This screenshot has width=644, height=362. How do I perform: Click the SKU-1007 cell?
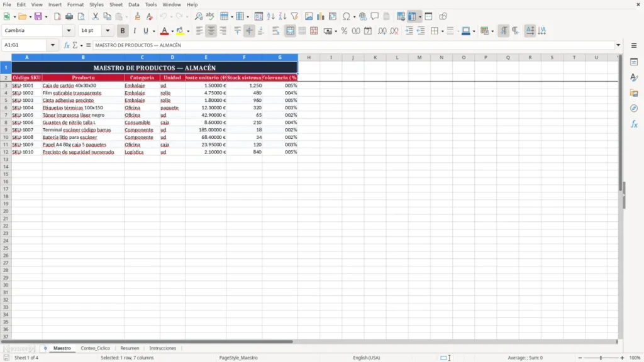pos(26,129)
